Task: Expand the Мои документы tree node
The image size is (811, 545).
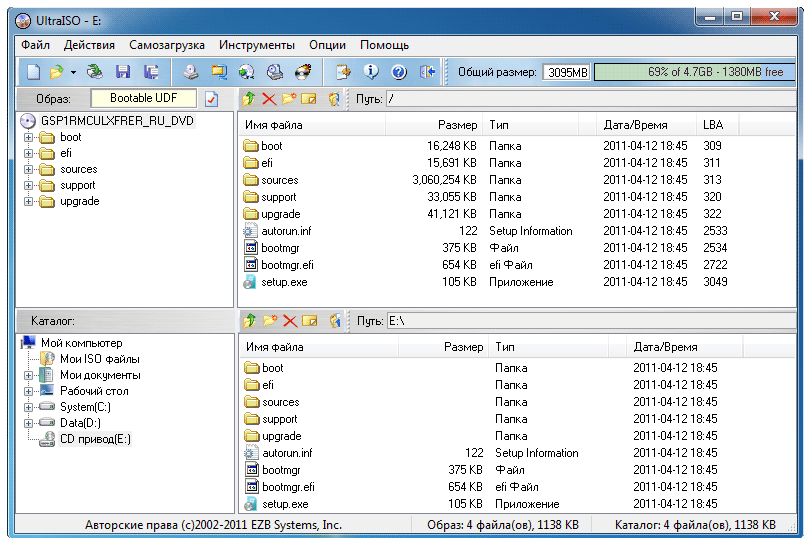Action: [x=29, y=375]
